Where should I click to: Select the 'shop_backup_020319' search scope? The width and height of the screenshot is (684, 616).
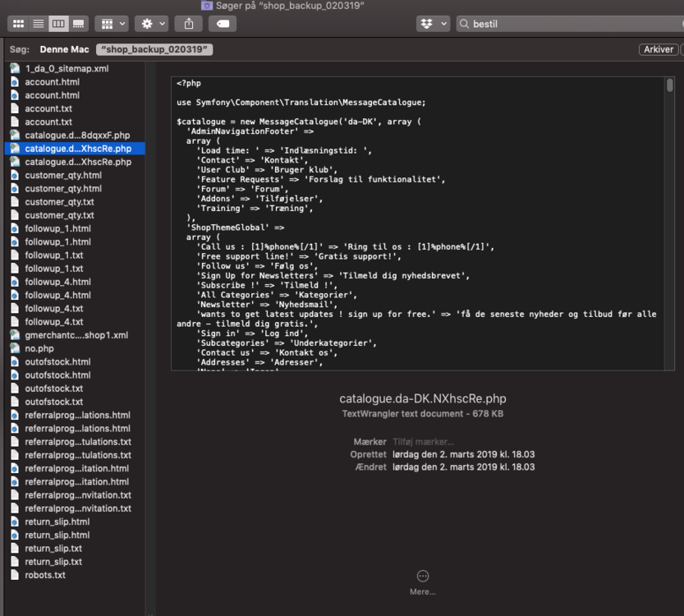(x=154, y=49)
